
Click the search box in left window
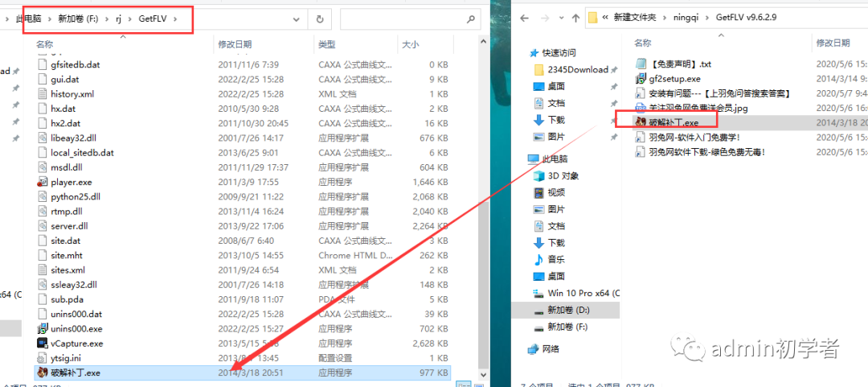410,19
